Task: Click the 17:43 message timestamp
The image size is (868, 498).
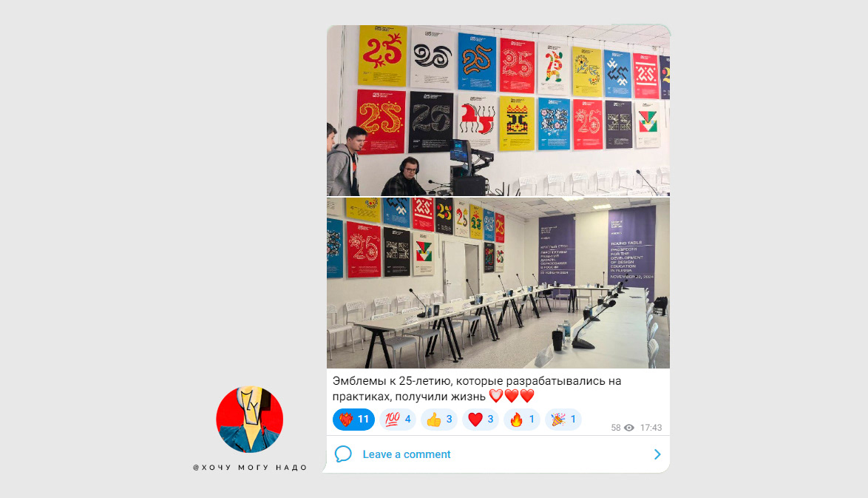Action: point(651,428)
